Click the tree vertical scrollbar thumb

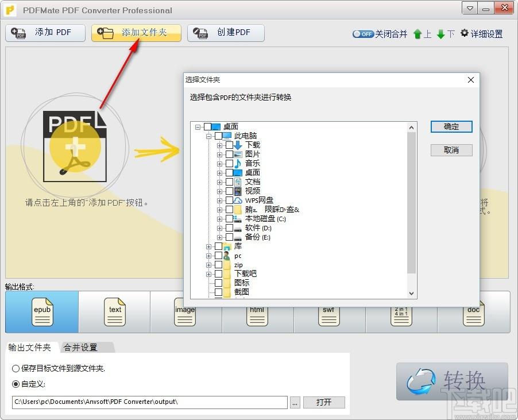point(411,203)
